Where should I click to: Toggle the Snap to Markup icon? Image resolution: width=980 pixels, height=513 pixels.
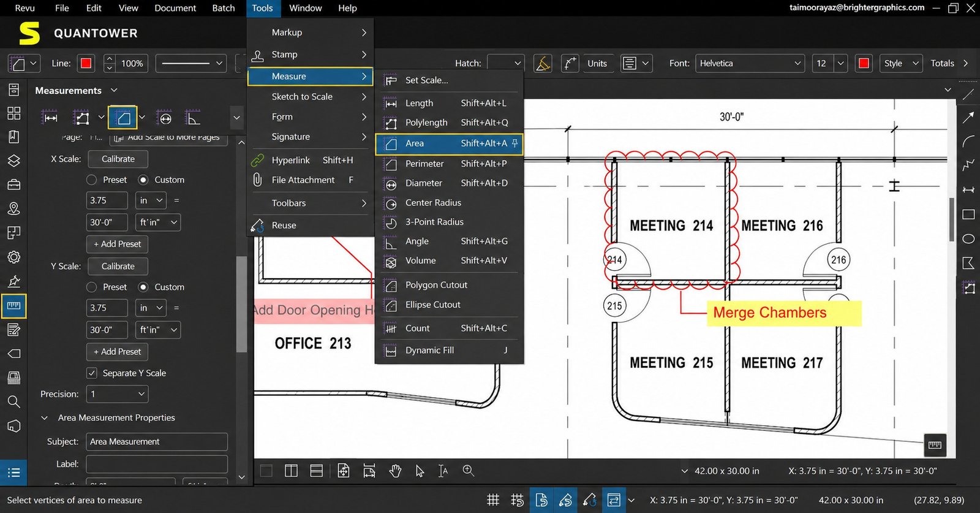565,500
